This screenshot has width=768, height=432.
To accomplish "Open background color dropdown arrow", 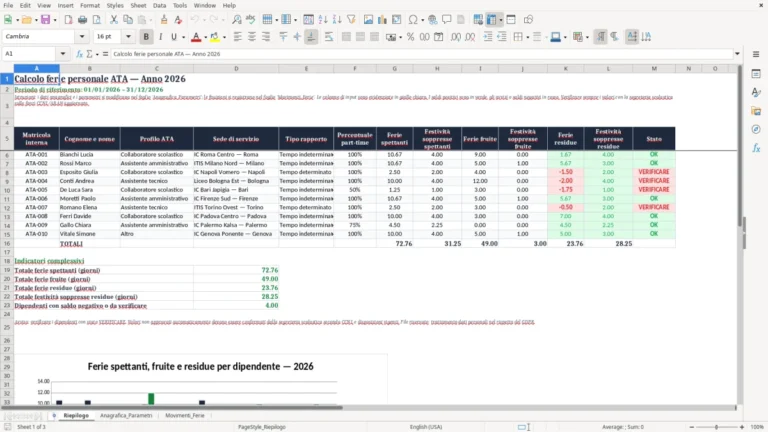I will [224, 37].
